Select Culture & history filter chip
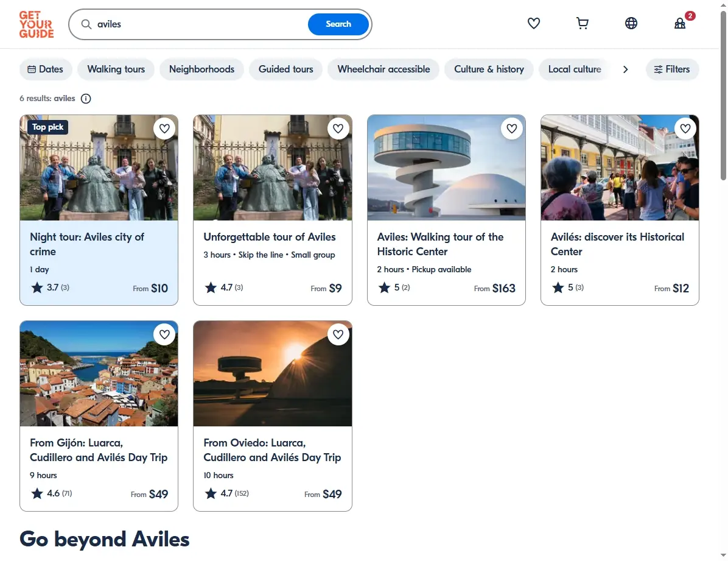 [x=489, y=69]
